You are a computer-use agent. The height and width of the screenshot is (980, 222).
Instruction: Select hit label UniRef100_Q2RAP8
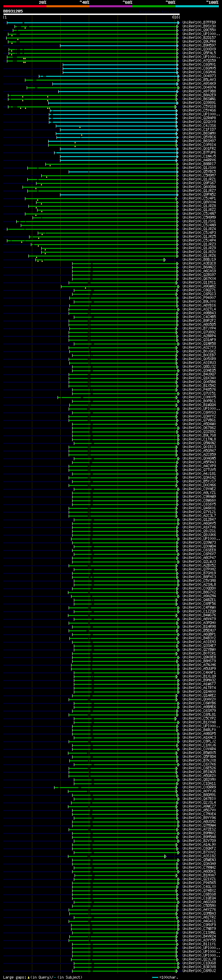click(199, 118)
